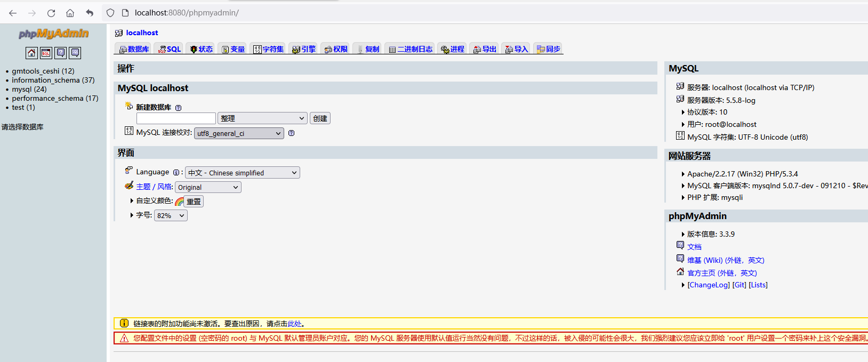The width and height of the screenshot is (868, 362).
Task: Click the charset icon next to MySQL 字符集
Action: coord(680,135)
